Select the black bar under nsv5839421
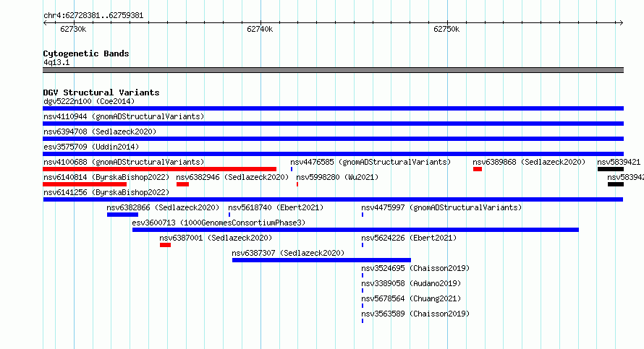This screenshot has height=349, width=644. pos(611,169)
